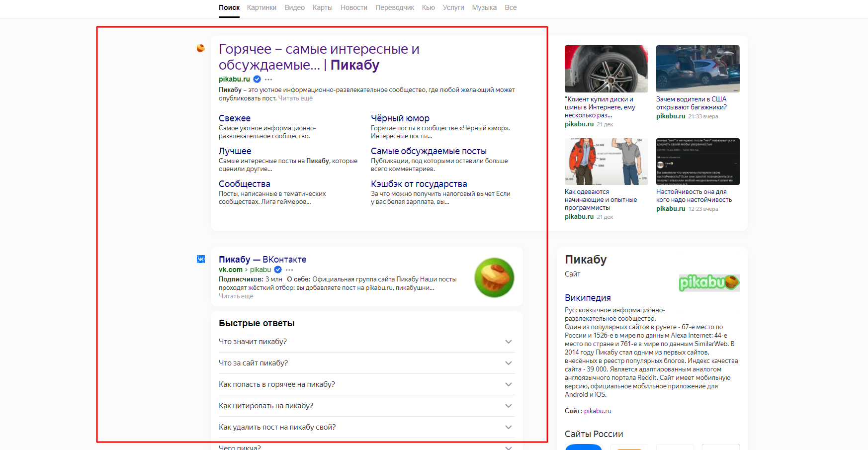Click "Читать ещё" under the VK result
This screenshot has width=868, height=450.
(x=236, y=296)
